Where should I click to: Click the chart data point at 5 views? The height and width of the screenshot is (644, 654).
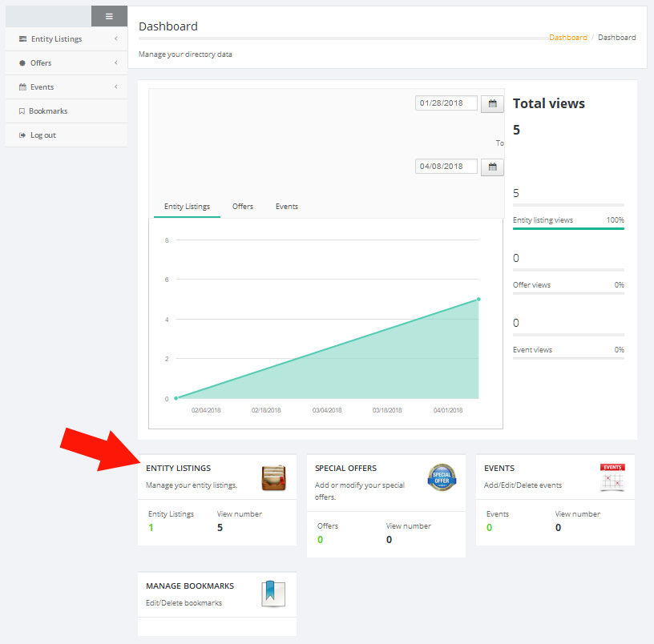478,300
